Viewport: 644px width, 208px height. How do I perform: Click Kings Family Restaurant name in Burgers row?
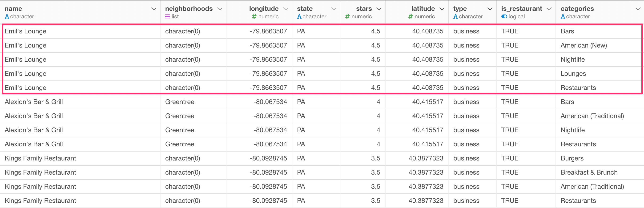(x=40, y=158)
